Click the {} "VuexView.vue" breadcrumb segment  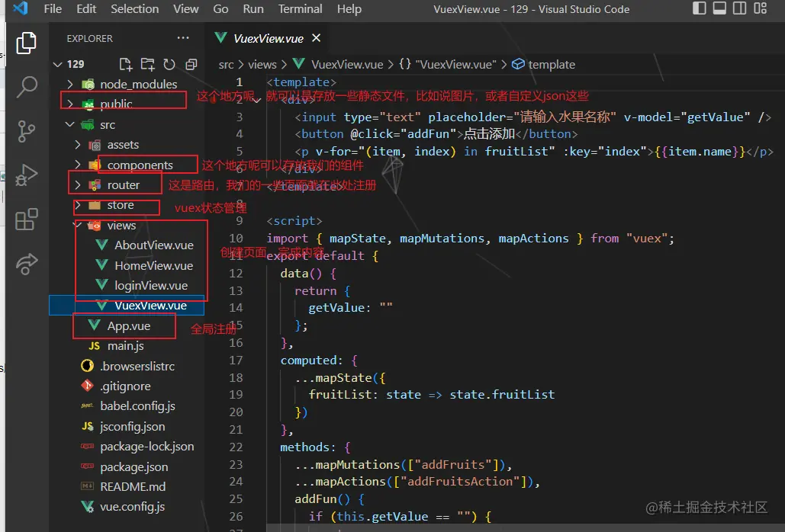coord(448,65)
